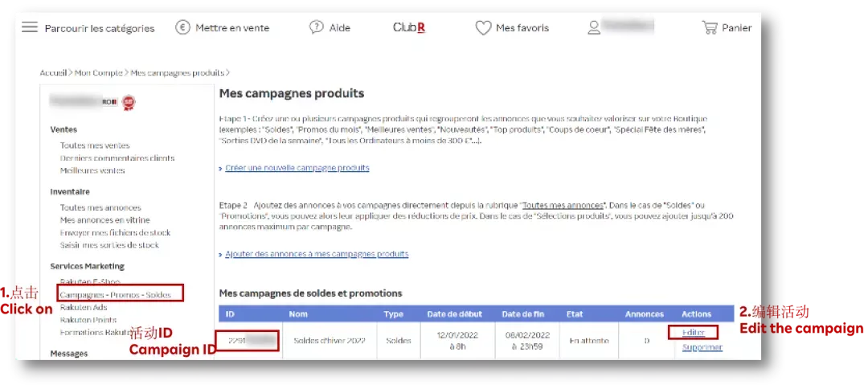The height and width of the screenshot is (389, 868).
Task: Click Ajouter des annonces à mes campagnes
Action: point(317,254)
